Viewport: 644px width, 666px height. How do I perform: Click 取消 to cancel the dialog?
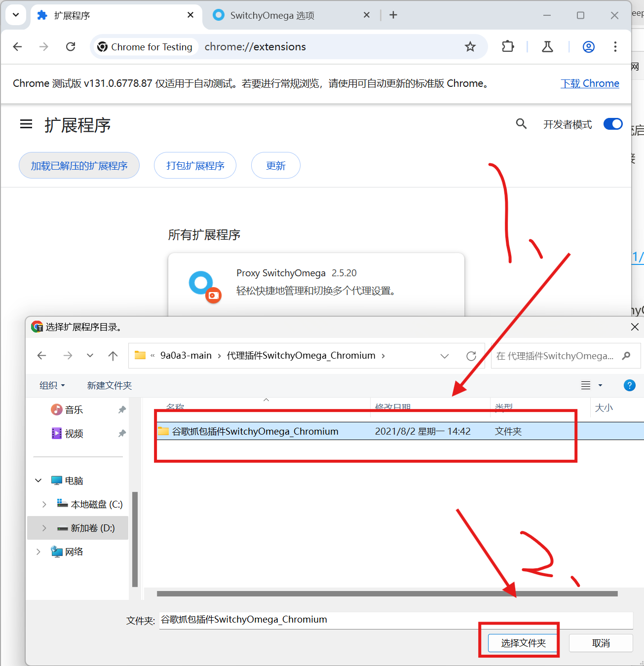click(x=601, y=643)
